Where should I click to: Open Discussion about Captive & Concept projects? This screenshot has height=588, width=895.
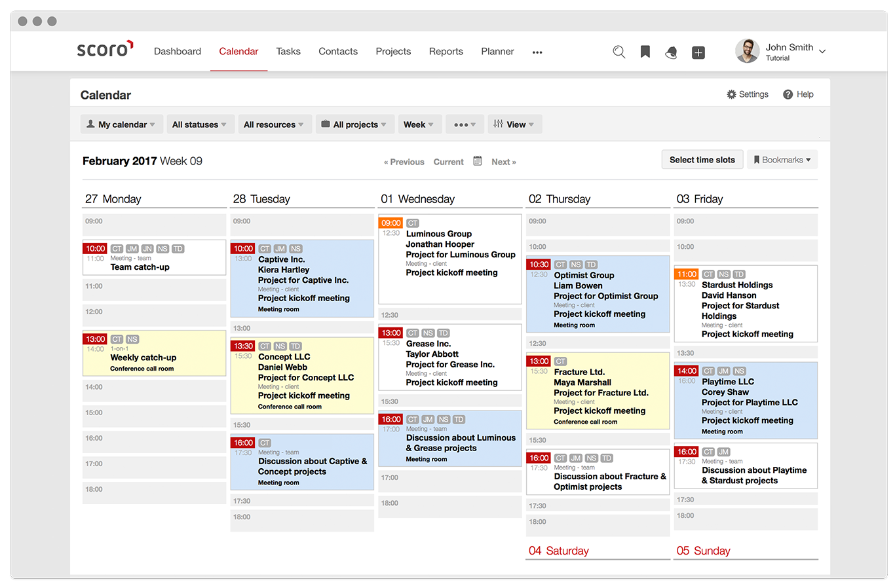coord(302,462)
